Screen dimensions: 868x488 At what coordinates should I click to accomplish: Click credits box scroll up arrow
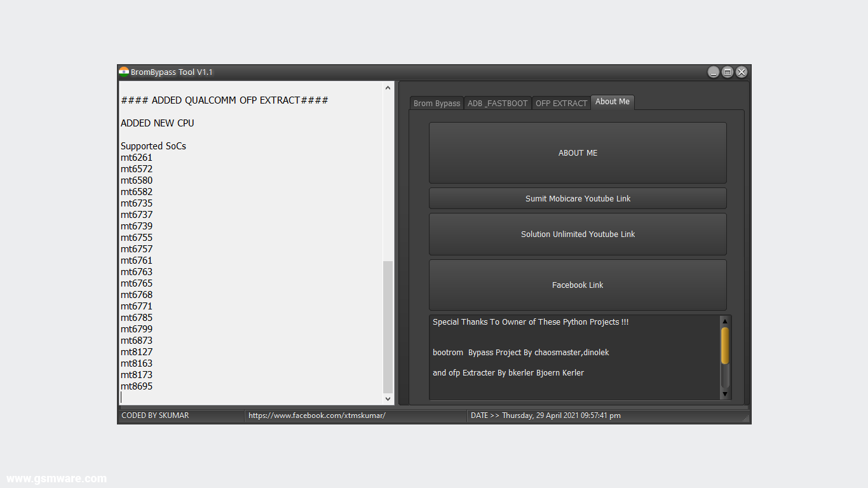725,322
